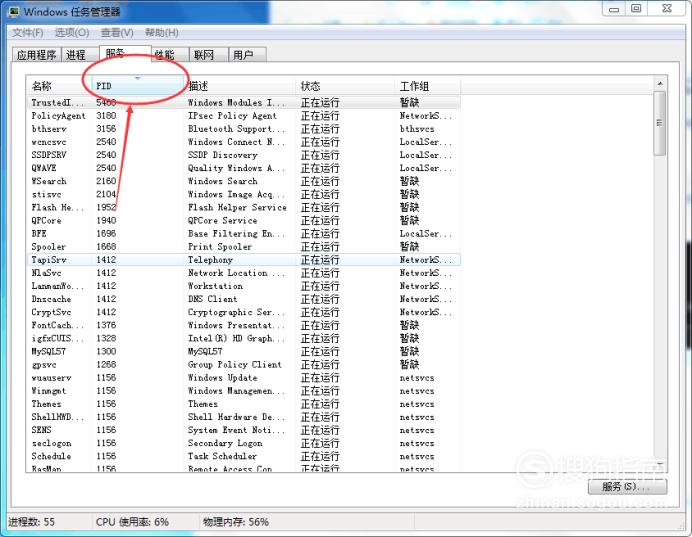Viewport: 692px width, 537px height.
Task: Click scrollbar up arrow in services list
Action: [x=660, y=83]
